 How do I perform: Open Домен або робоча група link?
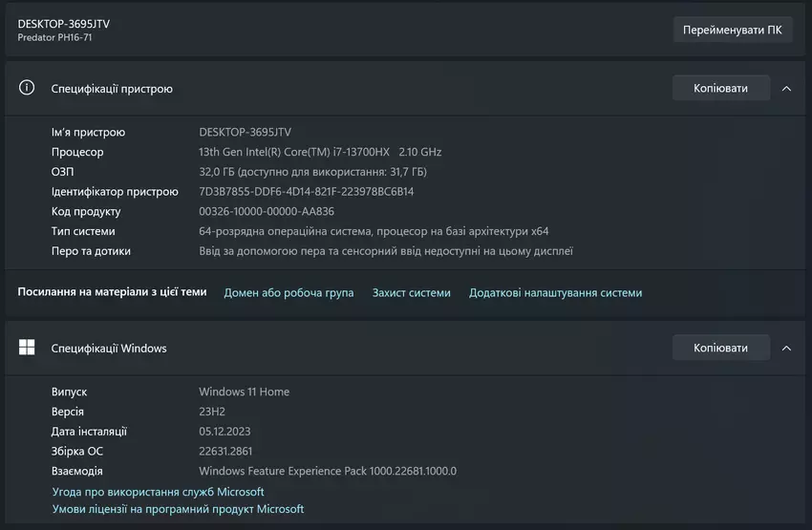point(288,293)
